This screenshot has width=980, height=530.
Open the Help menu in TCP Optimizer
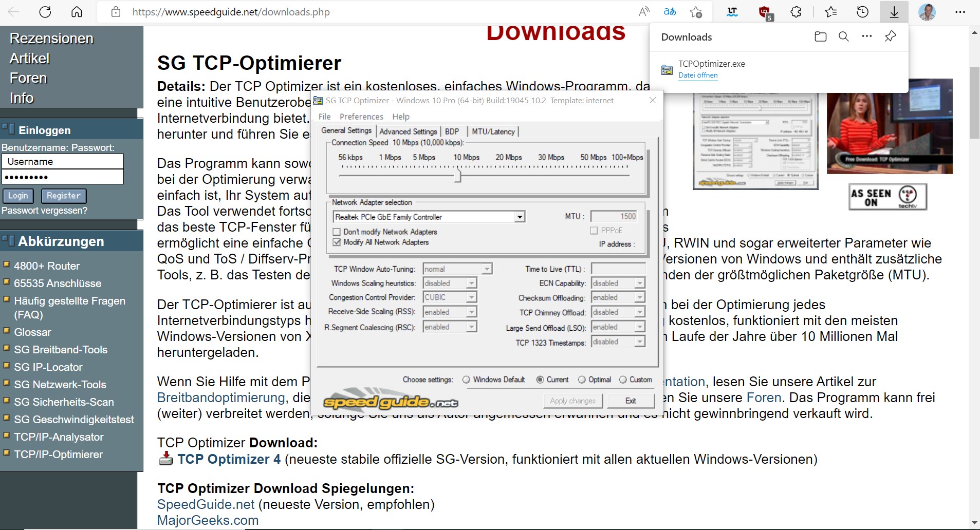point(401,117)
